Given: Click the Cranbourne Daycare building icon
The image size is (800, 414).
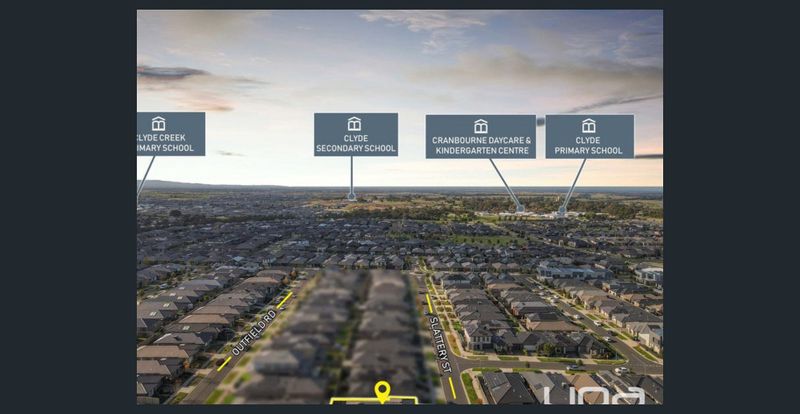Looking at the screenshot, I should [480, 126].
